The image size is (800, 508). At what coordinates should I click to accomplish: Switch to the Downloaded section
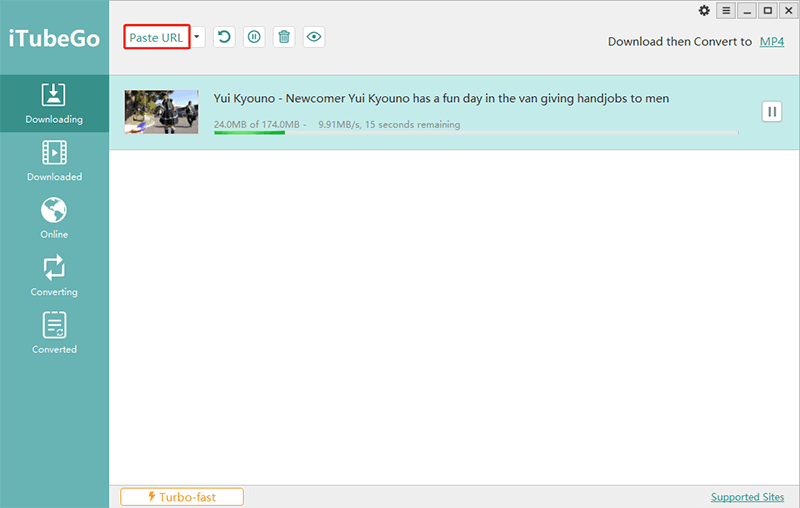tap(54, 161)
